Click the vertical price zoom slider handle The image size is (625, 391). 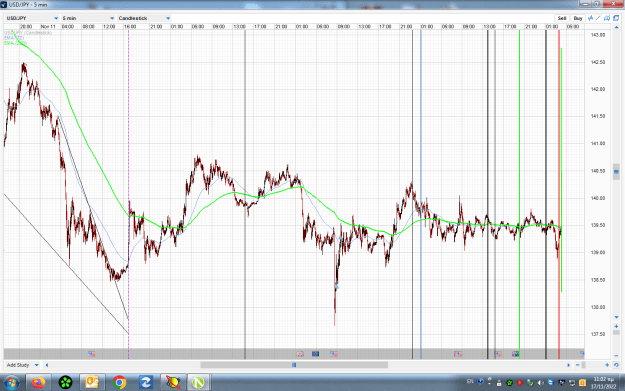tap(616, 332)
